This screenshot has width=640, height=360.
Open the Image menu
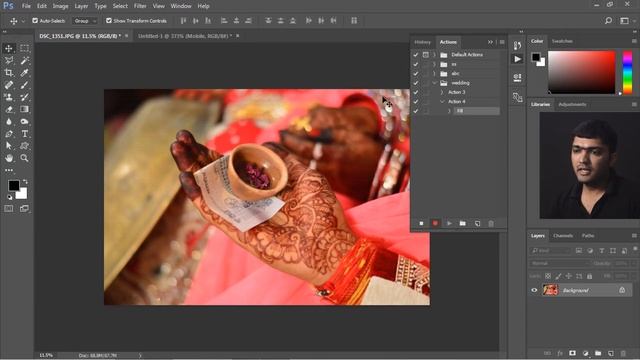[60, 6]
